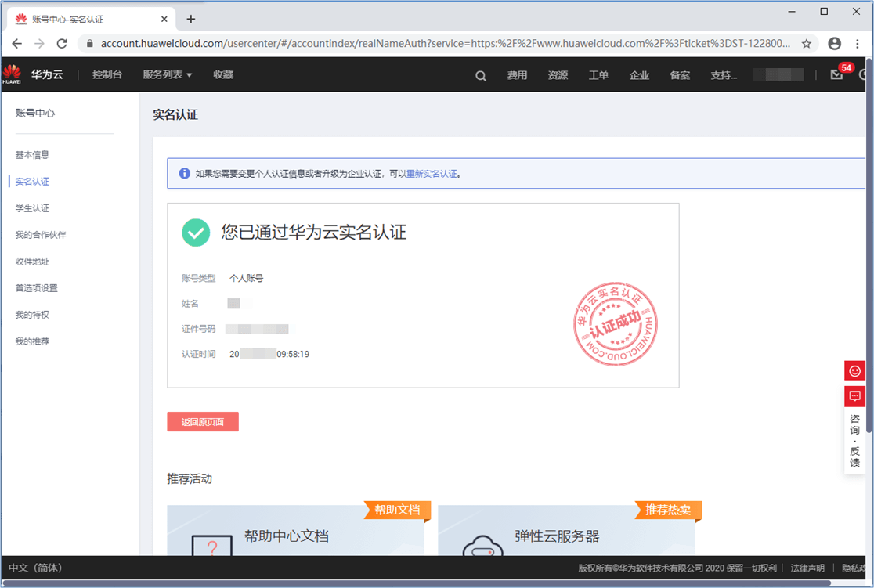Open a new browser tab with plus
This screenshot has width=874, height=588.
pos(190,19)
